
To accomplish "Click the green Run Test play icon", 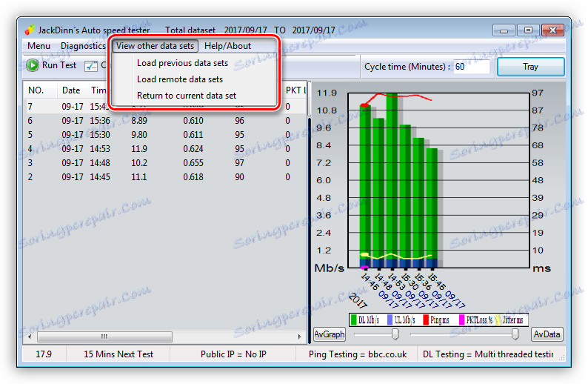I will click(x=33, y=65).
